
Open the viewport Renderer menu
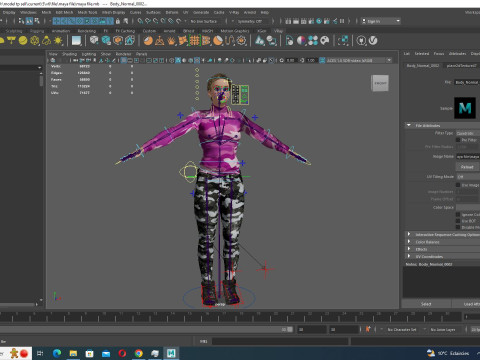(x=123, y=54)
